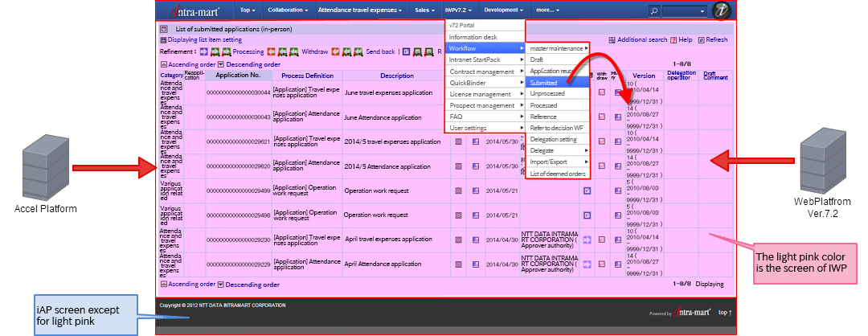Click the blue Processing arrow refinement icon

pyautogui.click(x=203, y=51)
